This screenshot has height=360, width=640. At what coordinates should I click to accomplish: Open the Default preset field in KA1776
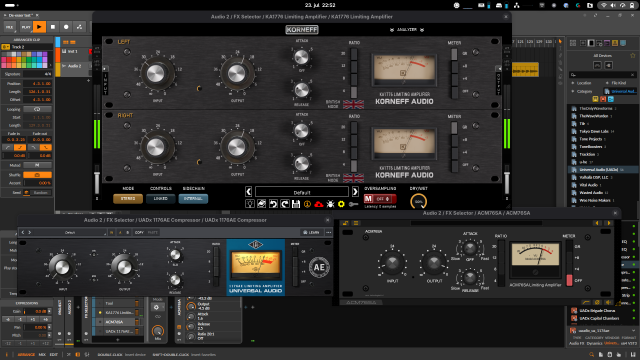pyautogui.click(x=302, y=192)
